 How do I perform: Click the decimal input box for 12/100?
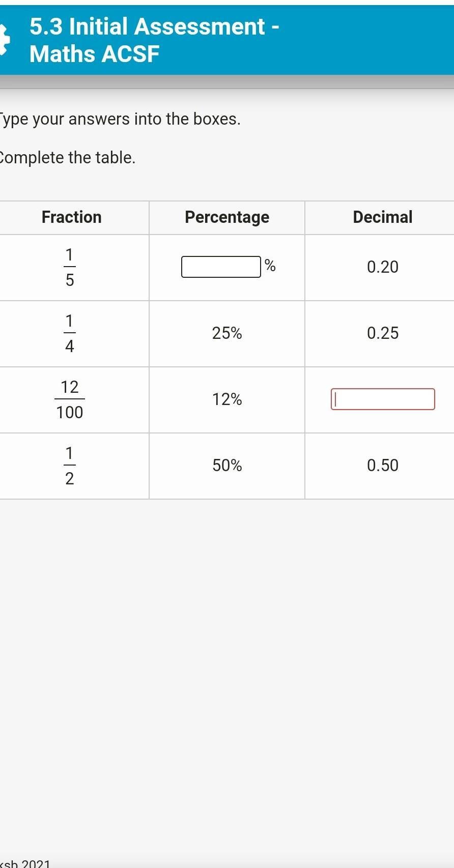[x=383, y=399]
